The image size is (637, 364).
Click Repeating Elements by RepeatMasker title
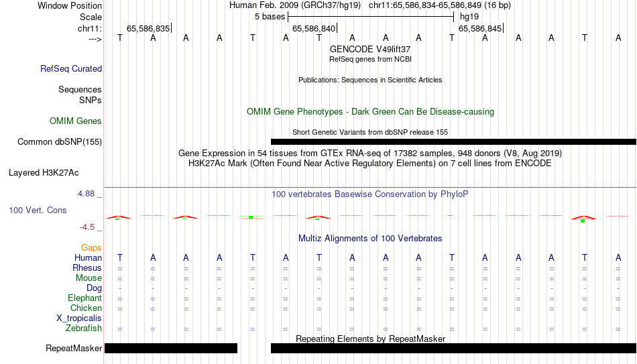[370, 339]
